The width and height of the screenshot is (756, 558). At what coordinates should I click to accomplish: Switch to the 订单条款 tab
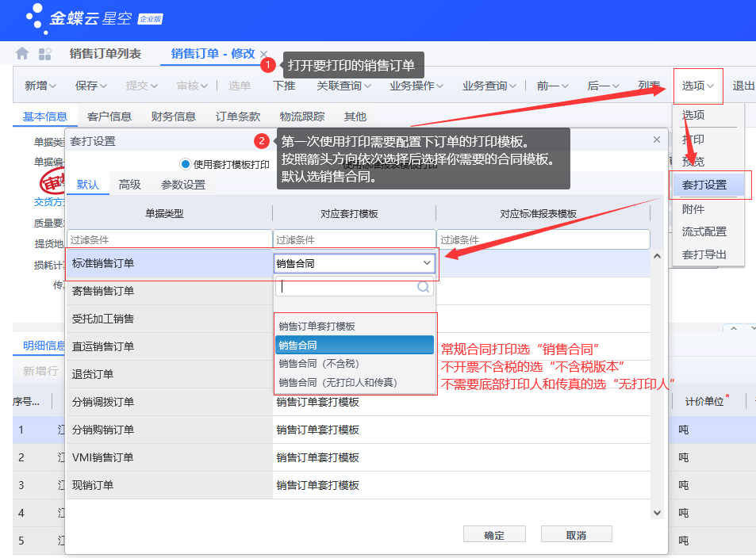(x=238, y=117)
